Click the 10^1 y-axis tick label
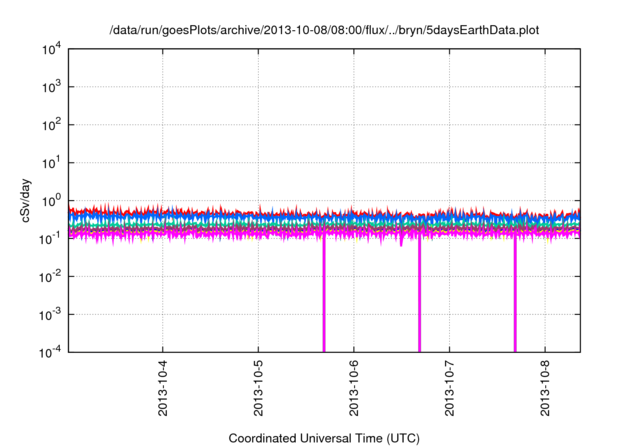This screenshot has width=640, height=448. [51, 163]
